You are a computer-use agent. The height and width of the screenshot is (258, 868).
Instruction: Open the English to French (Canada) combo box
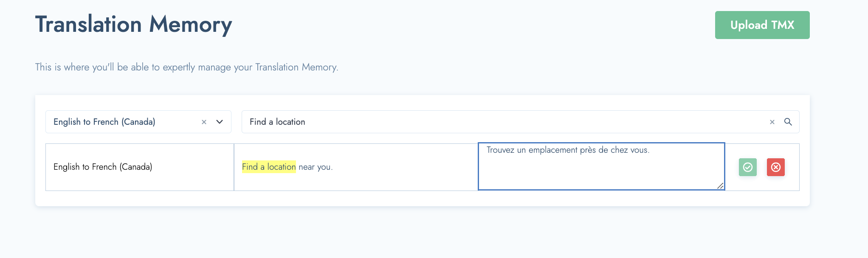point(138,122)
